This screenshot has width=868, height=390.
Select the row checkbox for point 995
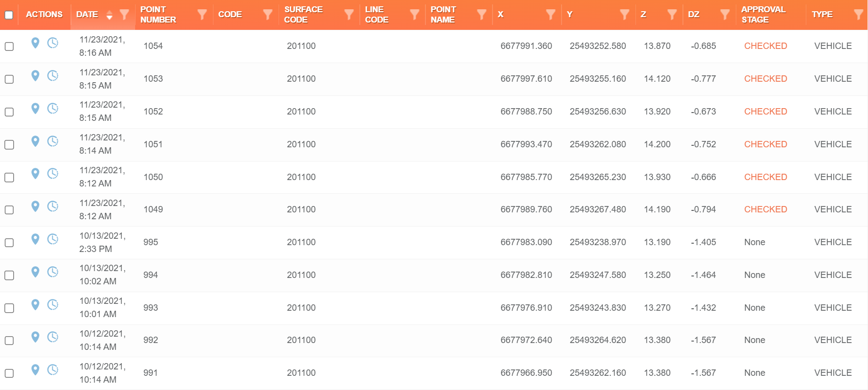tap(9, 243)
